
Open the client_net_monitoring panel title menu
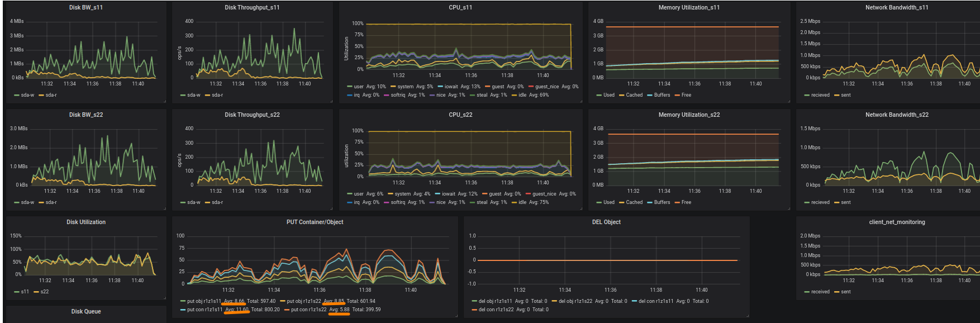[897, 222]
